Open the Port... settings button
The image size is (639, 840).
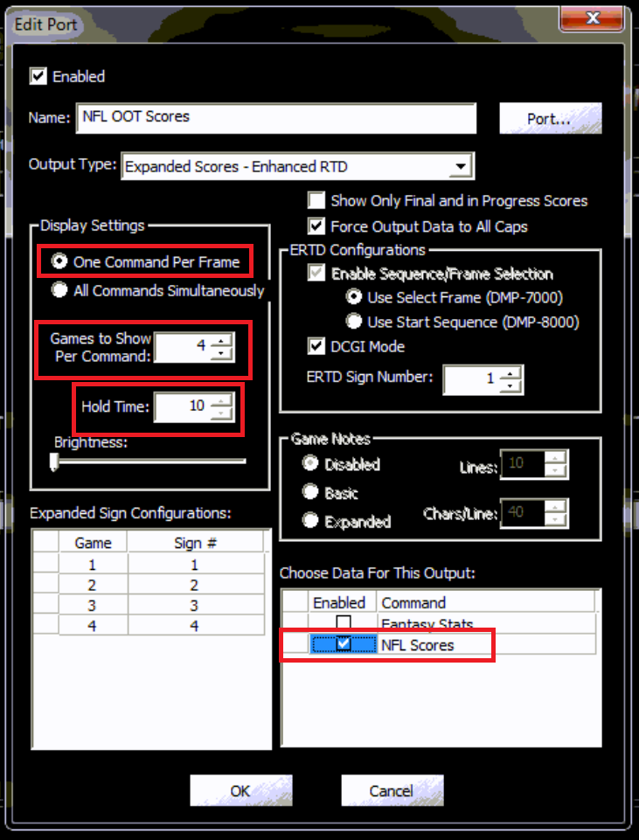coord(550,119)
